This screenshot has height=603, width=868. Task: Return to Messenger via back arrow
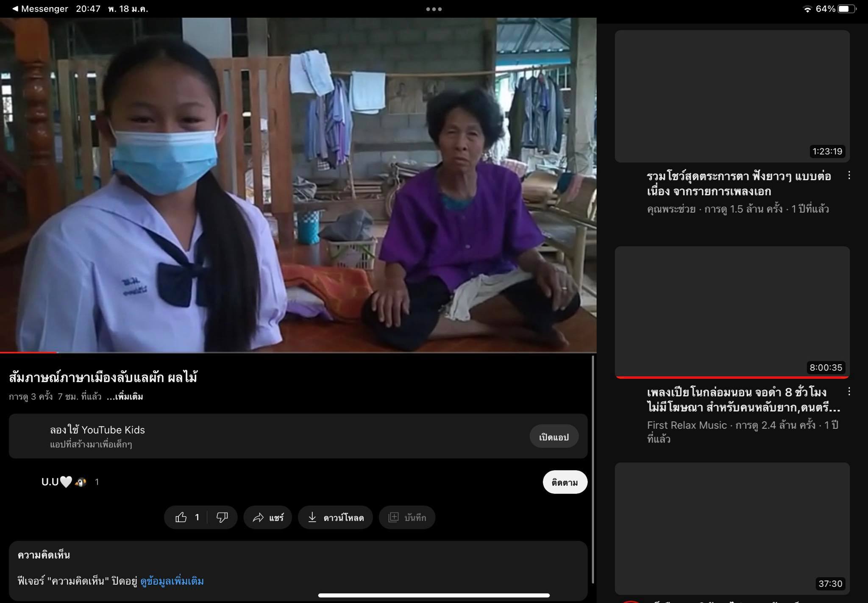click(40, 9)
